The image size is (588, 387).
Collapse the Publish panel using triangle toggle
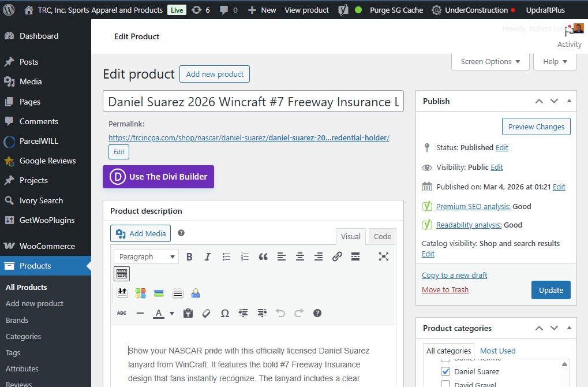[x=569, y=101]
